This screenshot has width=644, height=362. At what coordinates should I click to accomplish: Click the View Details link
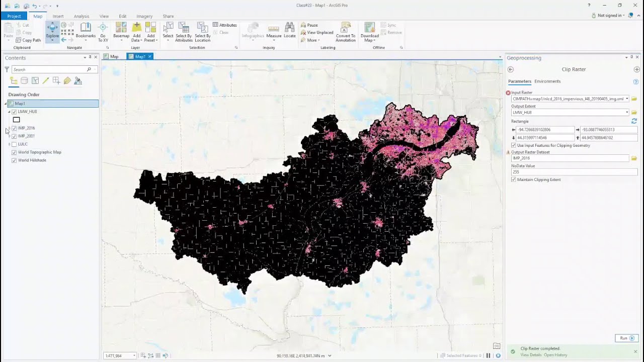[531, 355]
